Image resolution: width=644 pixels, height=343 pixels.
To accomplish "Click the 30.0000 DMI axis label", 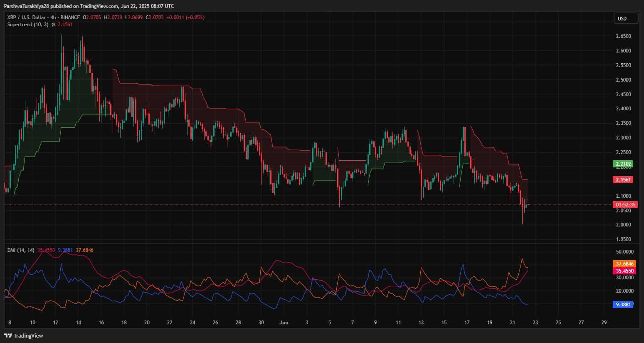I will coord(625,278).
